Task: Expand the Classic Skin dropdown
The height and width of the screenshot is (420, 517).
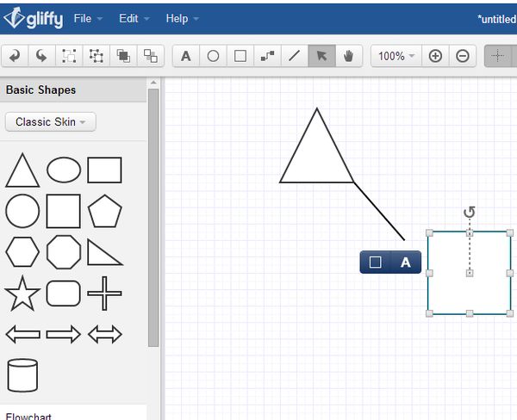Action: pyautogui.click(x=50, y=121)
